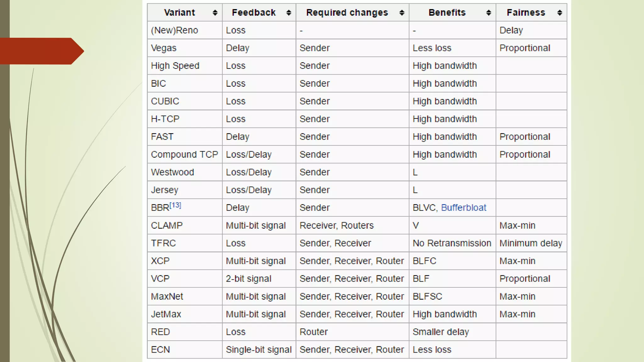Screen dimensions: 644x362
Task: Select the Compound TCP cell
Action: point(184,155)
